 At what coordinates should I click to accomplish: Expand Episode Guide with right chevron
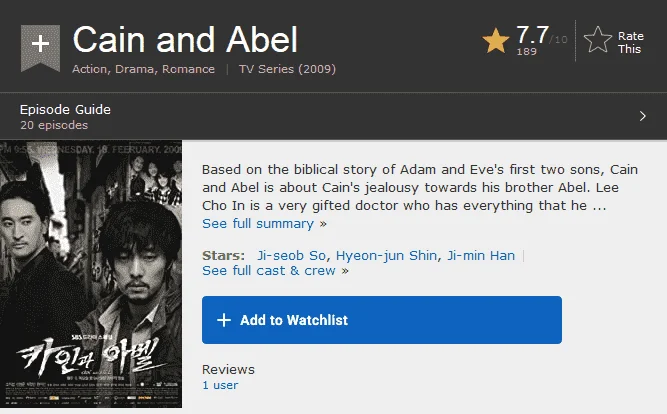643,116
